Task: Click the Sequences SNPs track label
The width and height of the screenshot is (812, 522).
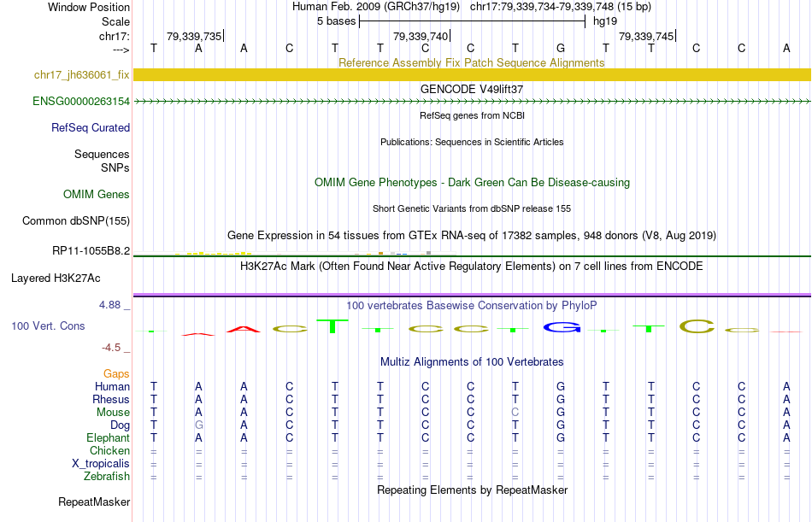Action: pos(102,161)
